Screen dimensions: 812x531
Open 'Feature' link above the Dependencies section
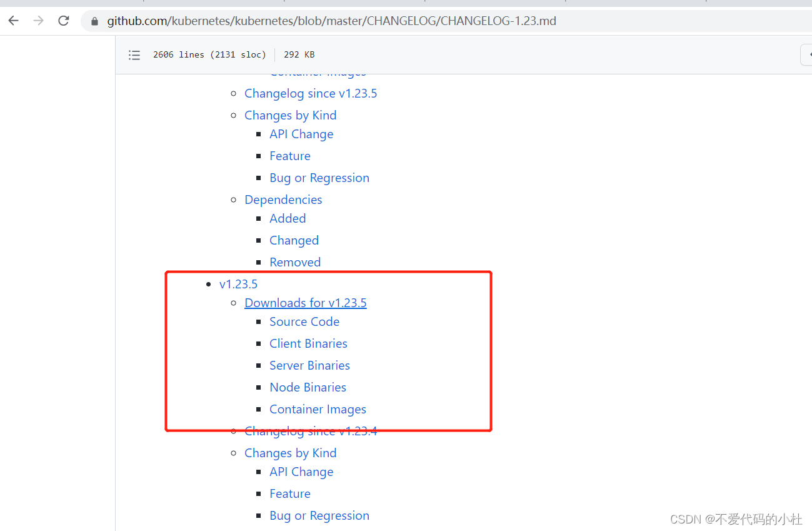(x=290, y=156)
